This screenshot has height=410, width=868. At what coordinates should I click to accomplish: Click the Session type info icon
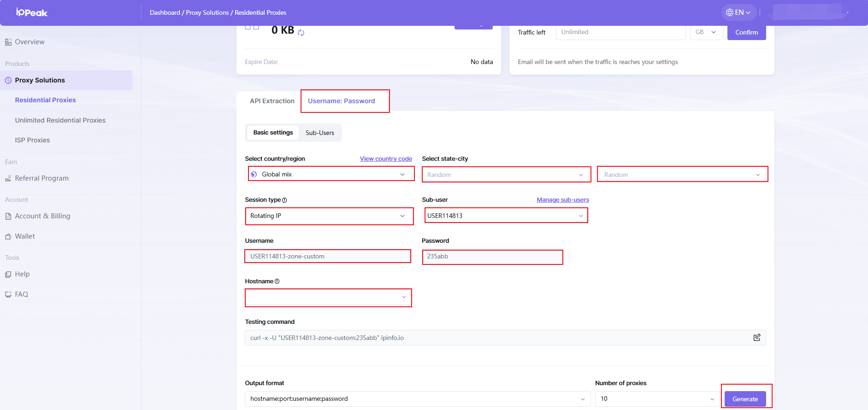coord(284,200)
